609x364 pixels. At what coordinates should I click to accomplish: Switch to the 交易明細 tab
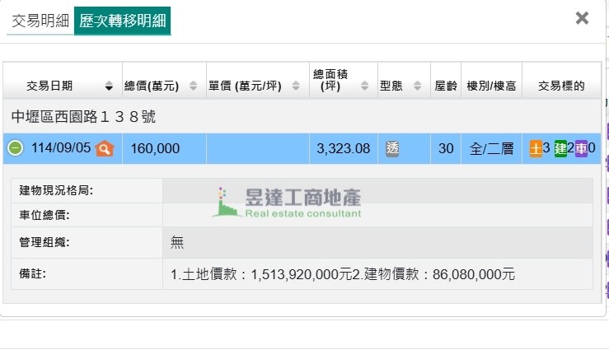click(x=39, y=21)
